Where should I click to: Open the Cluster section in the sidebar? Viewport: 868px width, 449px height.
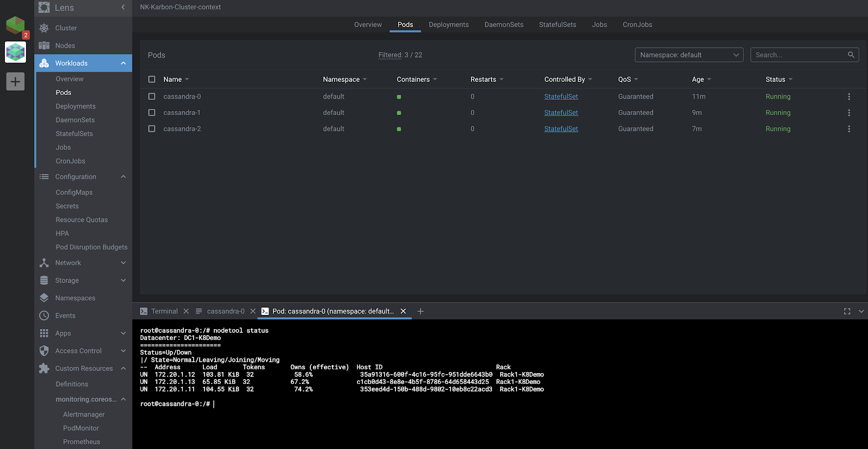[66, 28]
